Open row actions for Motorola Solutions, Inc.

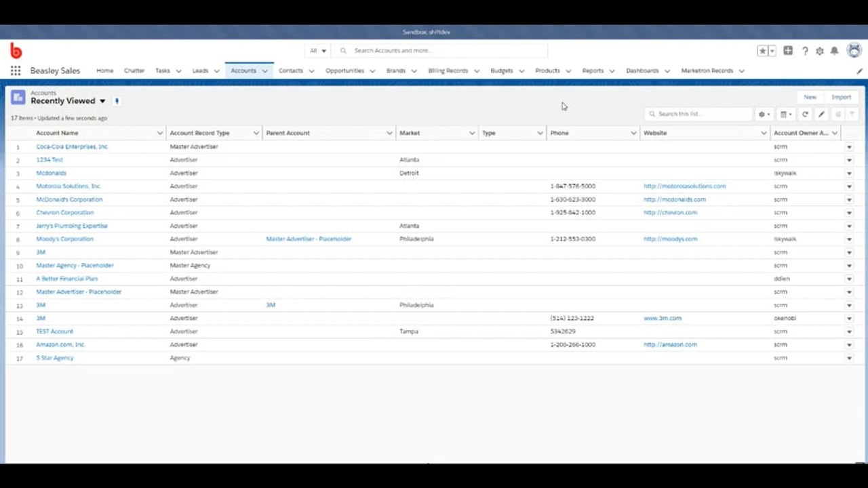[849, 186]
